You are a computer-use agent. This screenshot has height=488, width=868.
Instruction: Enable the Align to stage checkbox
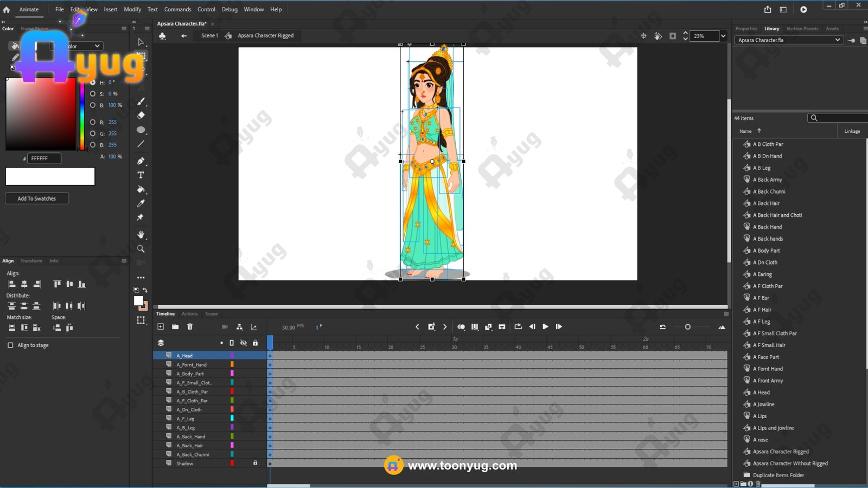coord(10,345)
